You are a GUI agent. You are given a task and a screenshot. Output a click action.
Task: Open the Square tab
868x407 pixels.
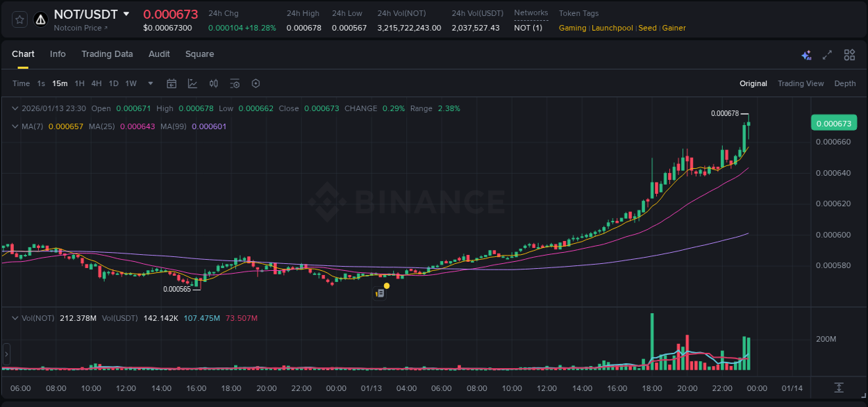pyautogui.click(x=199, y=53)
